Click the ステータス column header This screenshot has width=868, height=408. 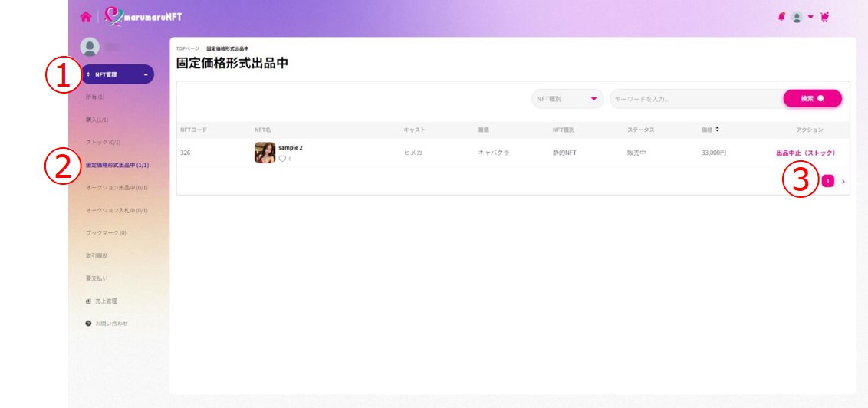click(x=640, y=130)
